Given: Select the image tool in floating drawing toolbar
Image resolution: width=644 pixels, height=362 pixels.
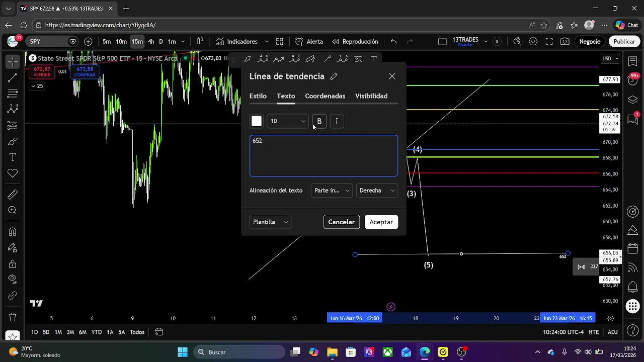Looking at the screenshot, I should (358, 59).
